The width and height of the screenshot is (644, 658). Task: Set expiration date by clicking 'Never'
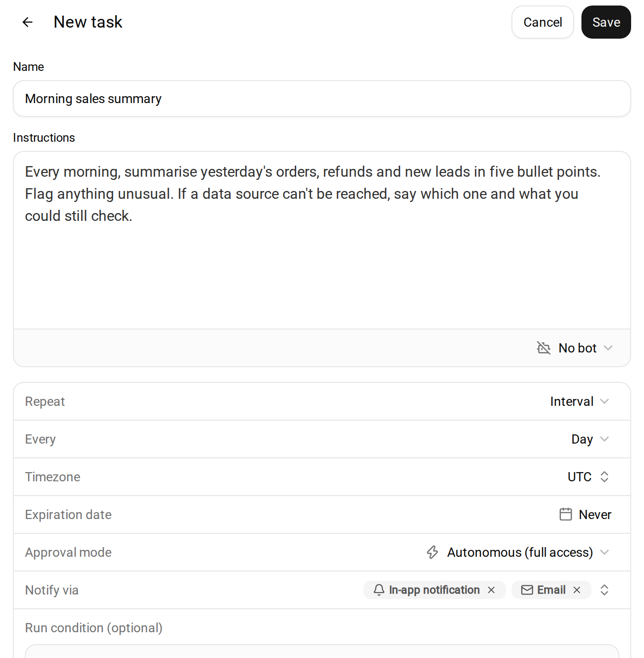[595, 514]
